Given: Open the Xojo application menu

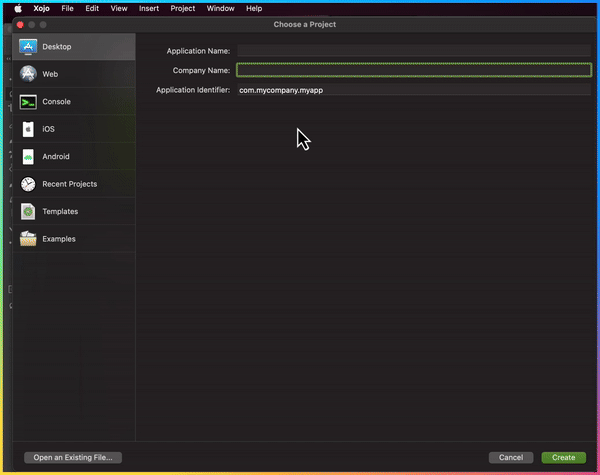Looking at the screenshot, I should [x=41, y=8].
